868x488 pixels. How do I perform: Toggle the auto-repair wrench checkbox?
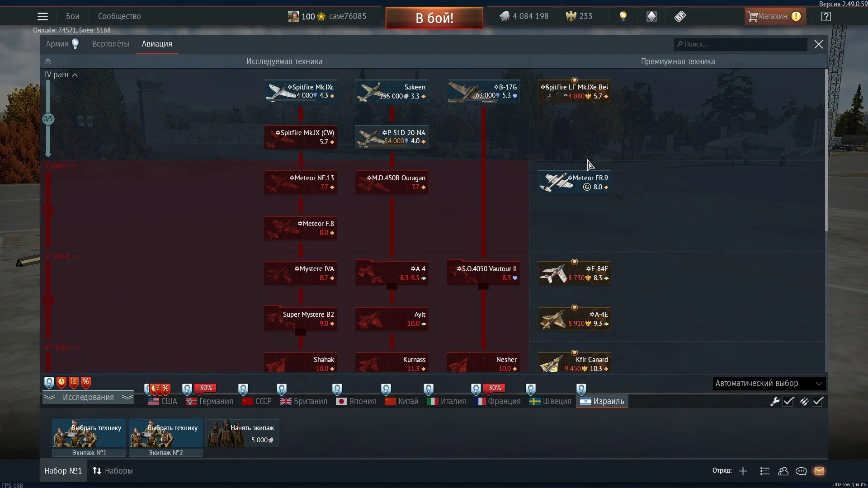pos(788,401)
